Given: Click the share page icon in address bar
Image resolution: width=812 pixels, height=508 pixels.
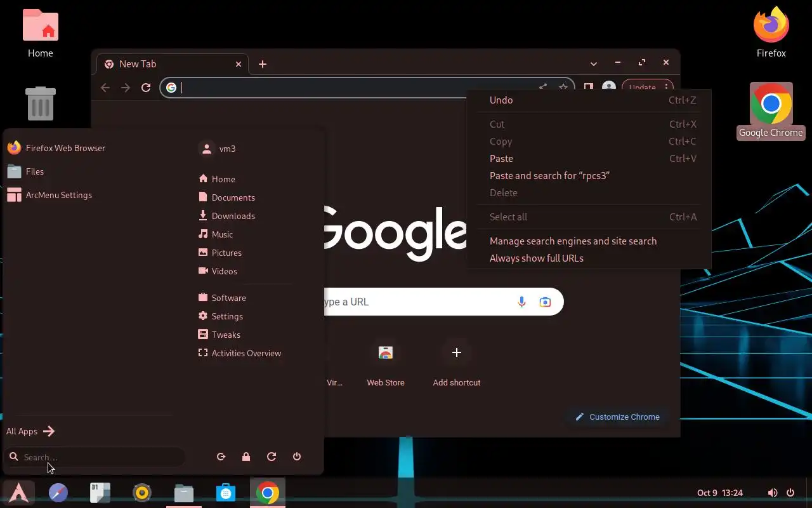Looking at the screenshot, I should point(543,88).
